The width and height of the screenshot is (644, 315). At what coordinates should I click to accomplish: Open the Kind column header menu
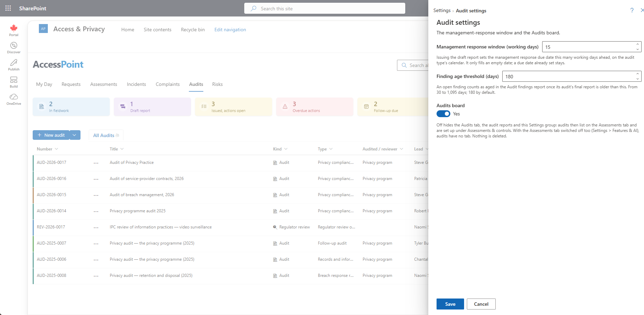[x=280, y=149]
